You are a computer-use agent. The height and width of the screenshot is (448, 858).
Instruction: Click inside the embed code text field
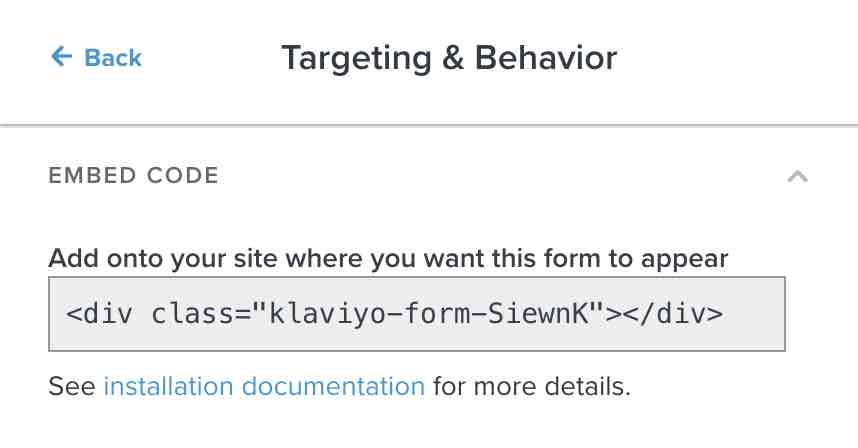click(416, 314)
